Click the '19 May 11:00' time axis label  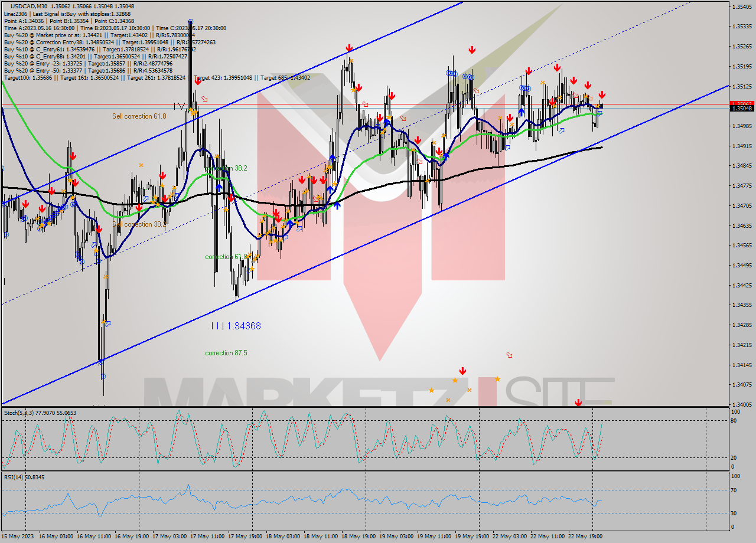click(434, 537)
